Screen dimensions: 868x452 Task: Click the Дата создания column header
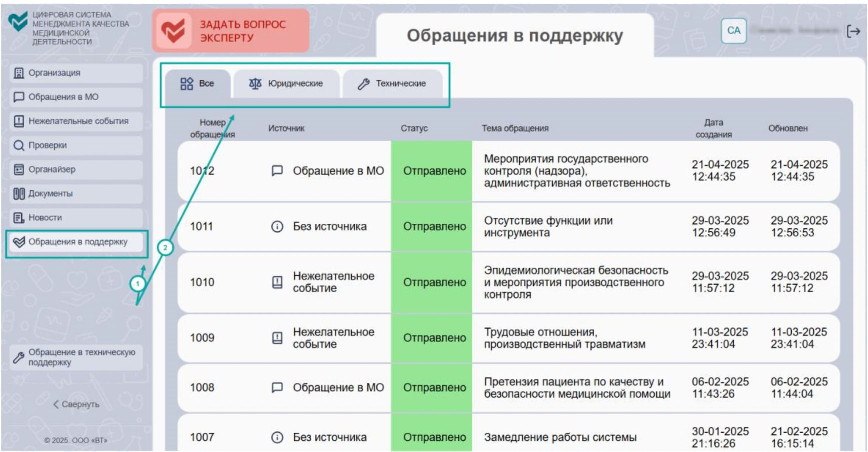(713, 128)
